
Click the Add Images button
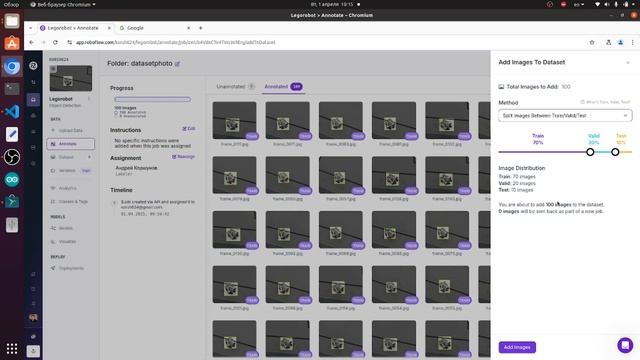(x=517, y=347)
